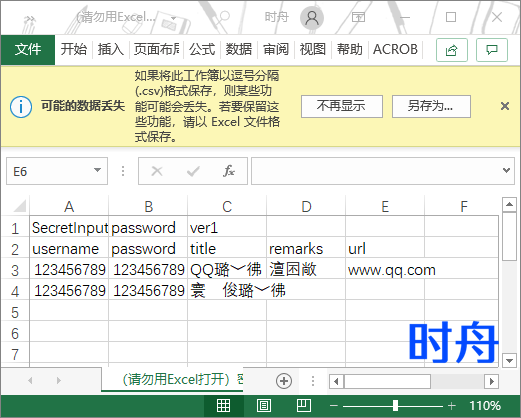Open the 数据 ribbon tab

[x=239, y=50]
